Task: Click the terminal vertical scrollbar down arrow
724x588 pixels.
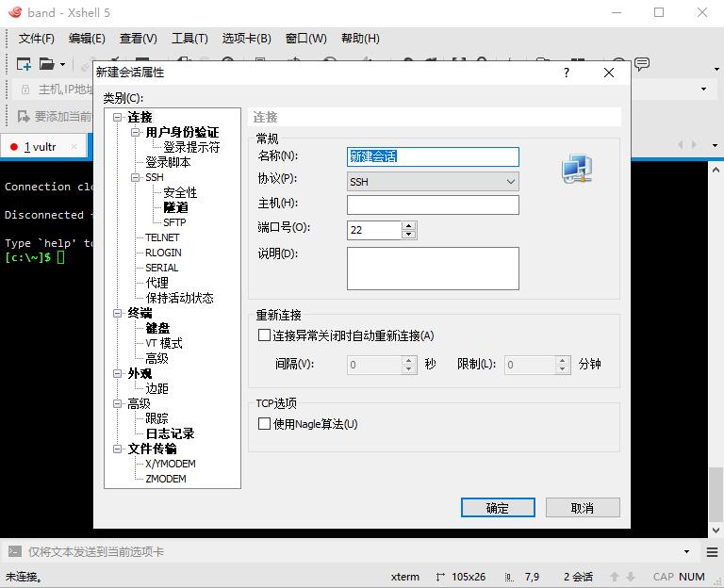Action: [716, 531]
